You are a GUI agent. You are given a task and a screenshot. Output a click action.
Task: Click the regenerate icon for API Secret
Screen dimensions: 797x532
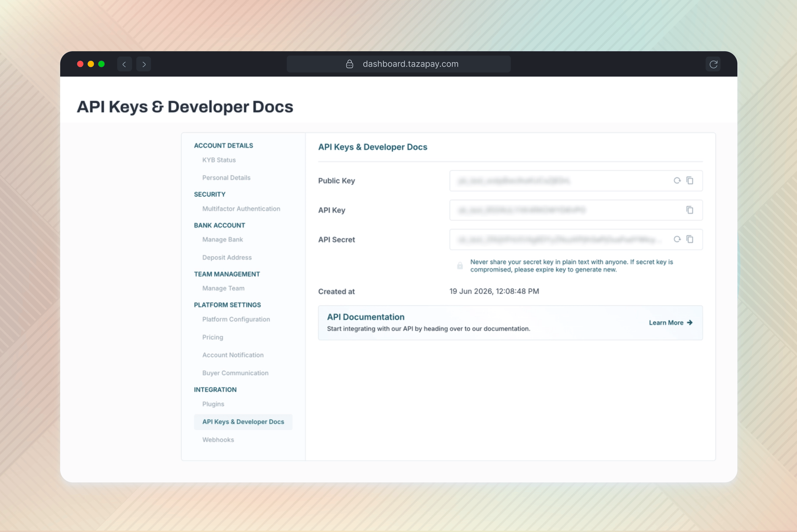pos(677,239)
